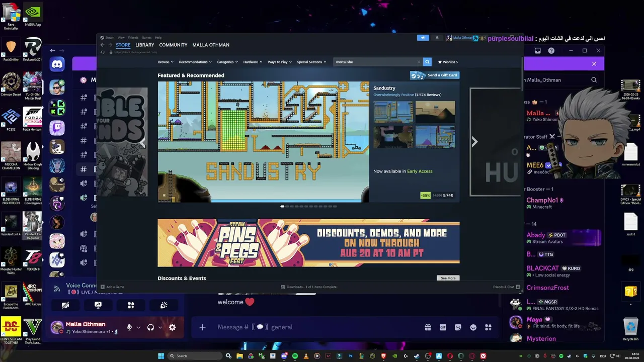This screenshot has width=644, height=362.
Task: Search the Discord server with magnifier icon
Action: [594, 80]
